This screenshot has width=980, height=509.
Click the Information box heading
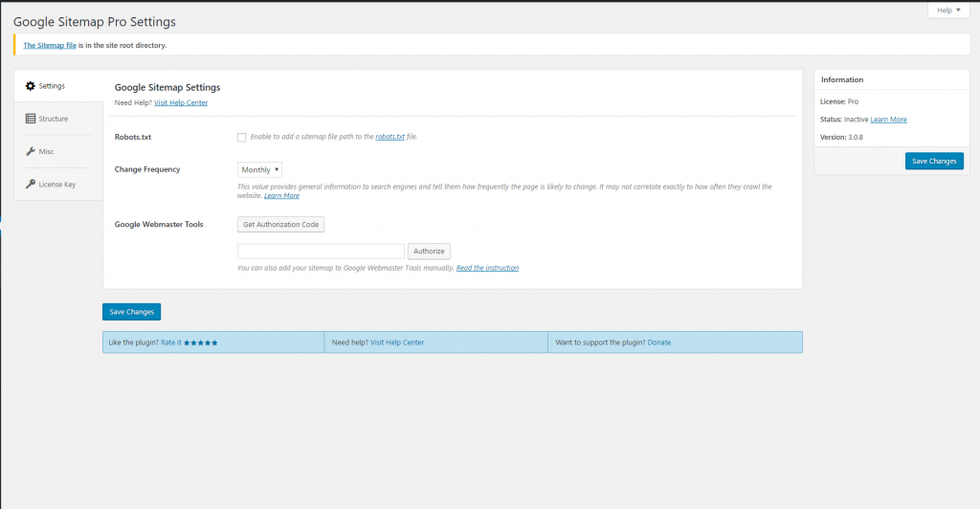point(842,79)
